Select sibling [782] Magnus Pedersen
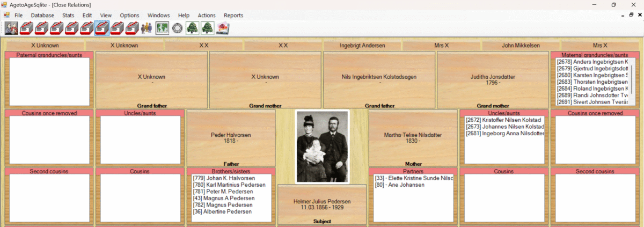The height and width of the screenshot is (227, 644). tap(222, 205)
